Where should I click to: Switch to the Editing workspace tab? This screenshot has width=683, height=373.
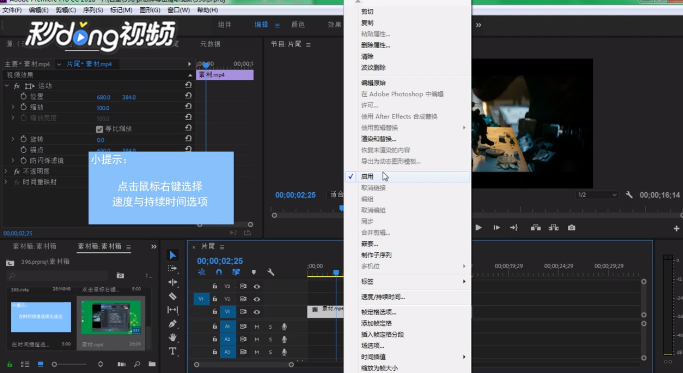pos(261,24)
